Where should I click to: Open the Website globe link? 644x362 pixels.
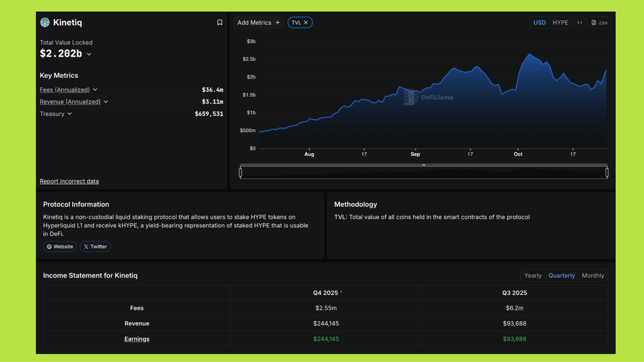(x=60, y=246)
